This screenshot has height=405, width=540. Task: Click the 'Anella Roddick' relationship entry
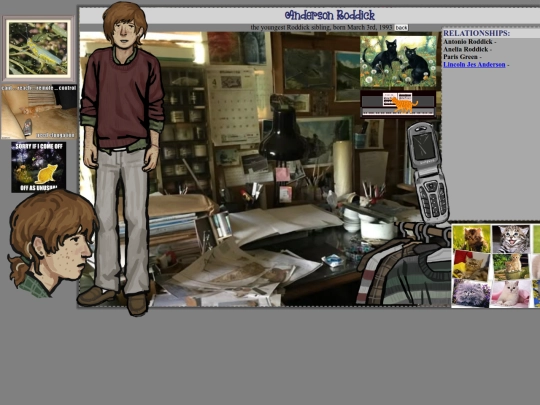466,49
